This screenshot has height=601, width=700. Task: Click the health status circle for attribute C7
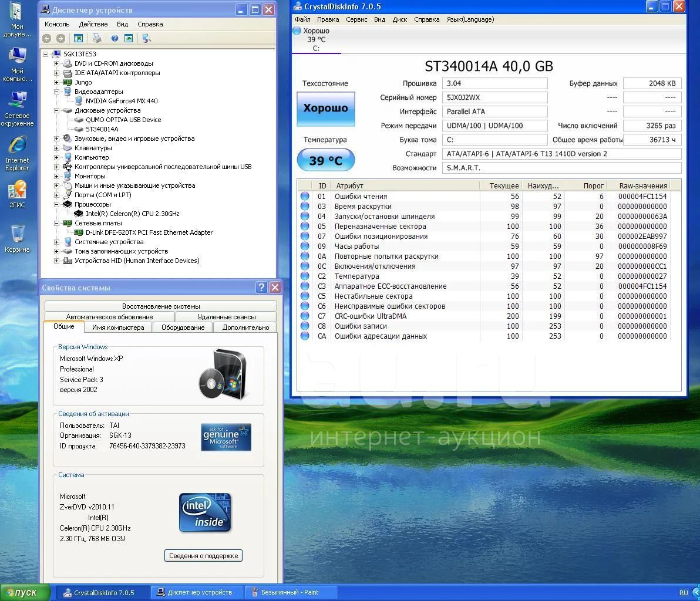[305, 316]
